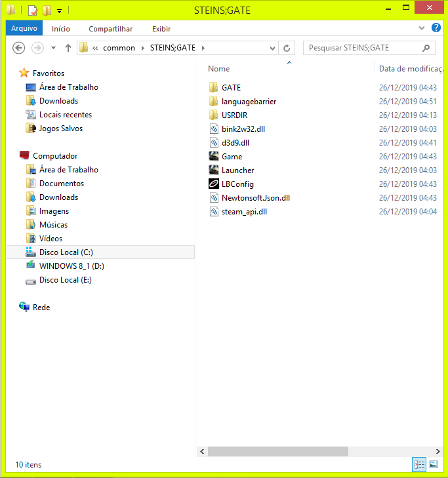
Task: Expand the STEINS;GATE breadcrumb arrow
Action: point(203,48)
